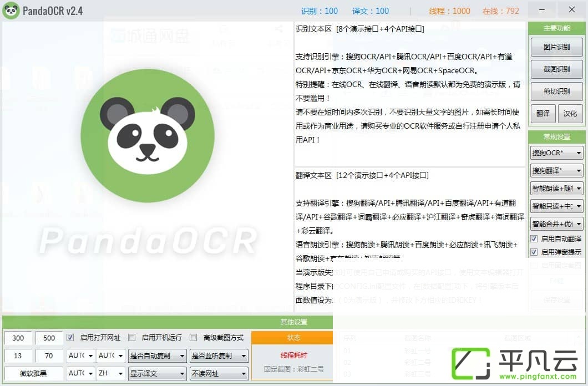
Task: Close the PandaOCR window
Action: (x=571, y=10)
